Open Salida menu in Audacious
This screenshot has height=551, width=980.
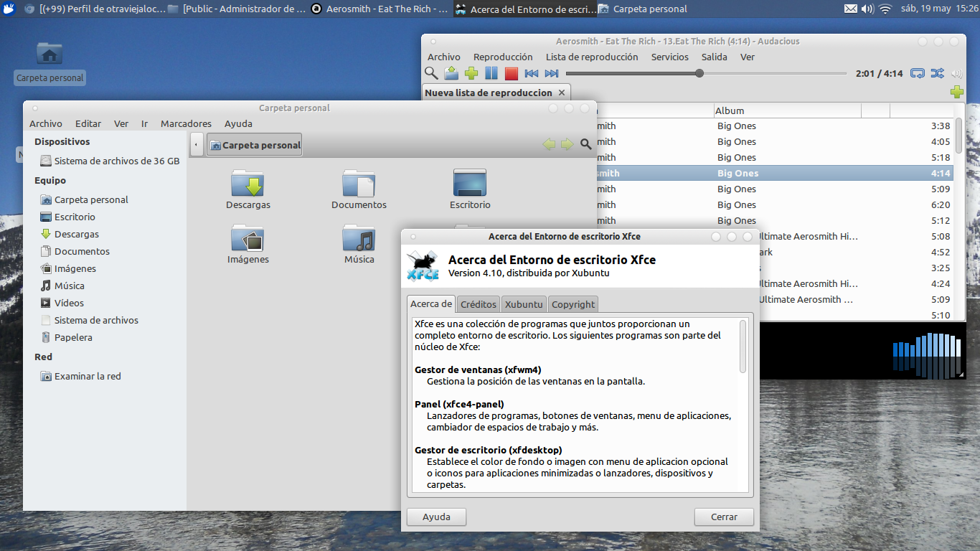pyautogui.click(x=715, y=57)
